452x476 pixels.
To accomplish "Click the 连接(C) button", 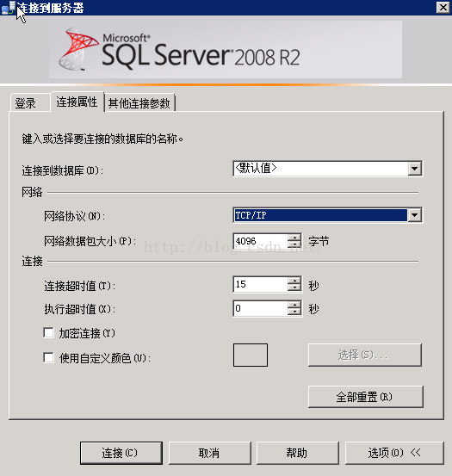I will (x=121, y=453).
